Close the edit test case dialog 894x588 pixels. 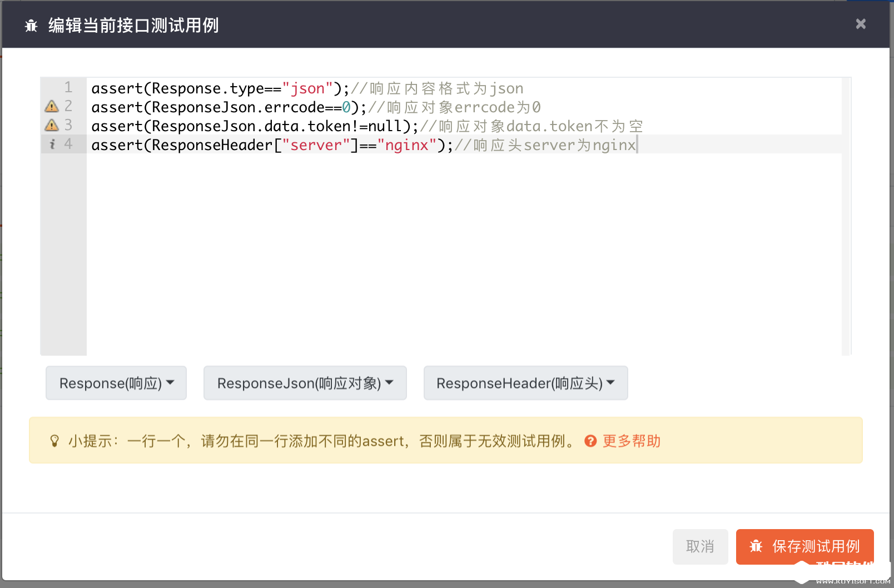(861, 24)
